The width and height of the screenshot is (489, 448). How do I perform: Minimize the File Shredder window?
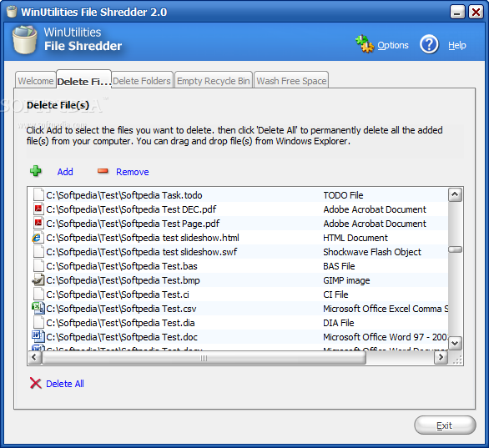pyautogui.click(x=457, y=13)
